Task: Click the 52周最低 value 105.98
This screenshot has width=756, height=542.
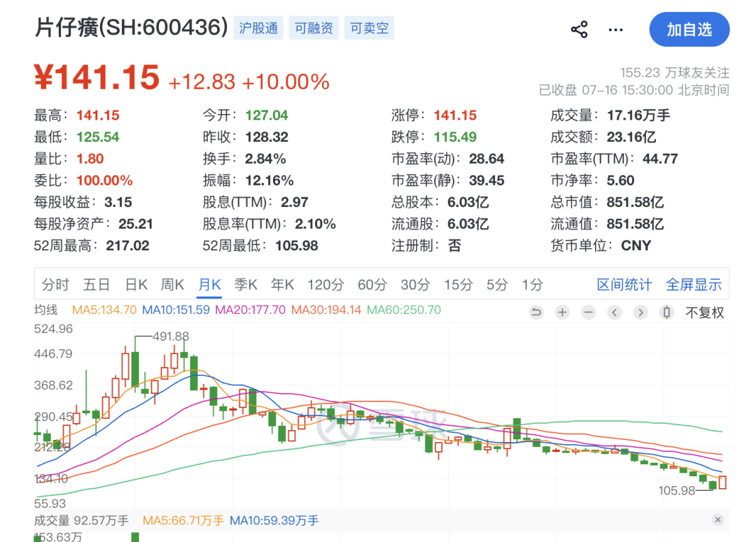Action: coord(297,245)
